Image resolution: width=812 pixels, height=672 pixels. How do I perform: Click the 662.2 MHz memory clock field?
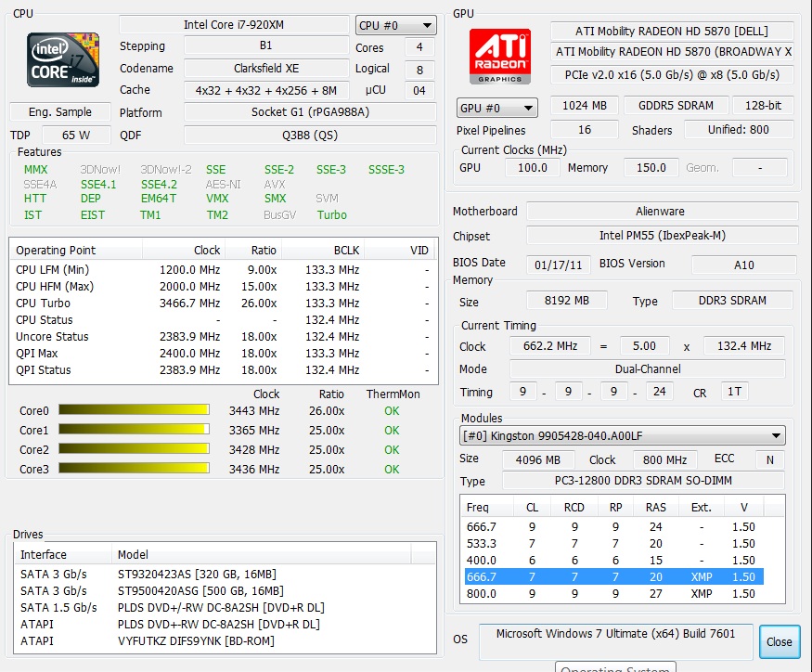(x=550, y=345)
